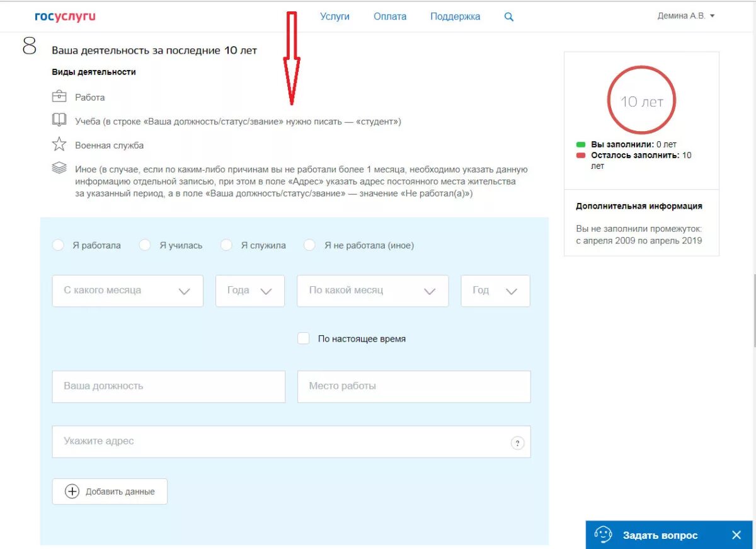The image size is (756, 549).
Task: Open the search magnifier icon in header
Action: (509, 17)
